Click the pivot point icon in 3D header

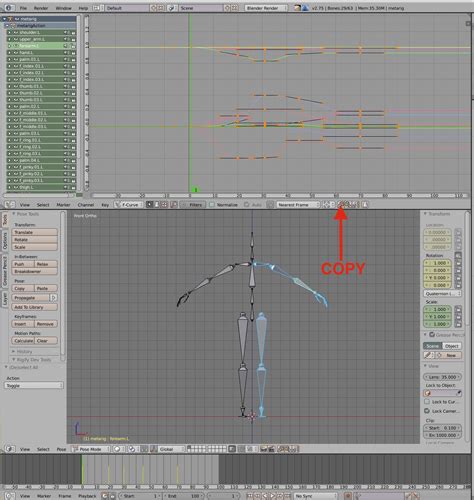(x=132, y=449)
